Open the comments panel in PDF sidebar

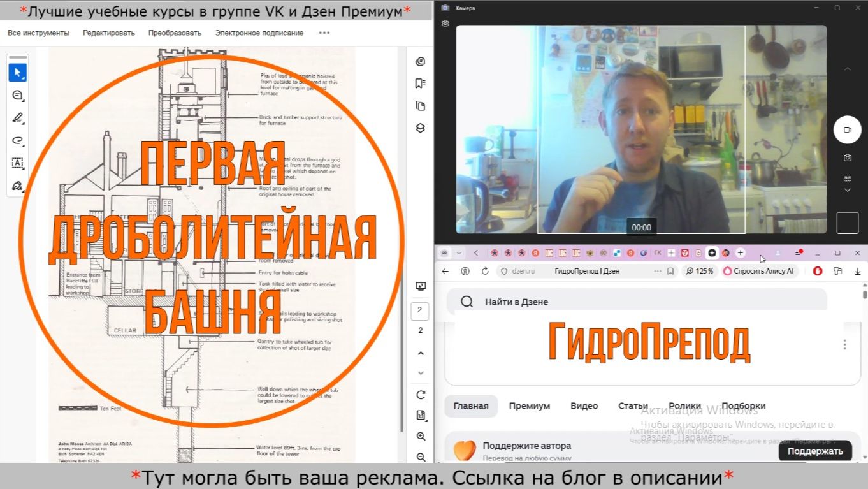tap(420, 62)
